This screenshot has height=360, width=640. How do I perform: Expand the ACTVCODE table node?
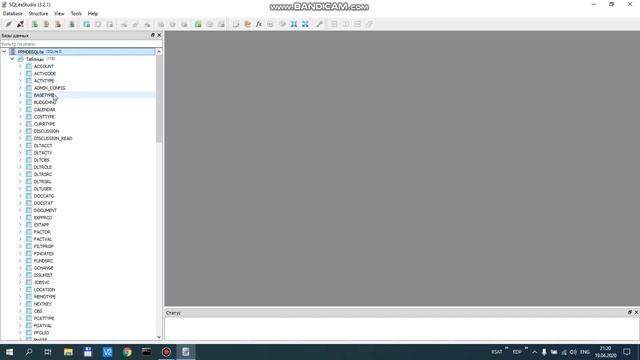(20, 73)
